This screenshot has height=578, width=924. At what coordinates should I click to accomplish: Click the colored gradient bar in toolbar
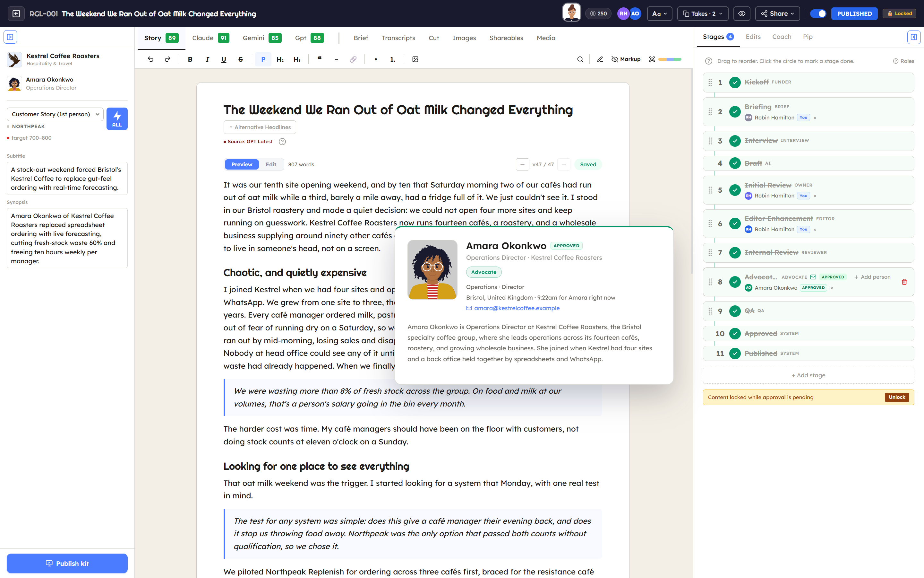pyautogui.click(x=670, y=59)
